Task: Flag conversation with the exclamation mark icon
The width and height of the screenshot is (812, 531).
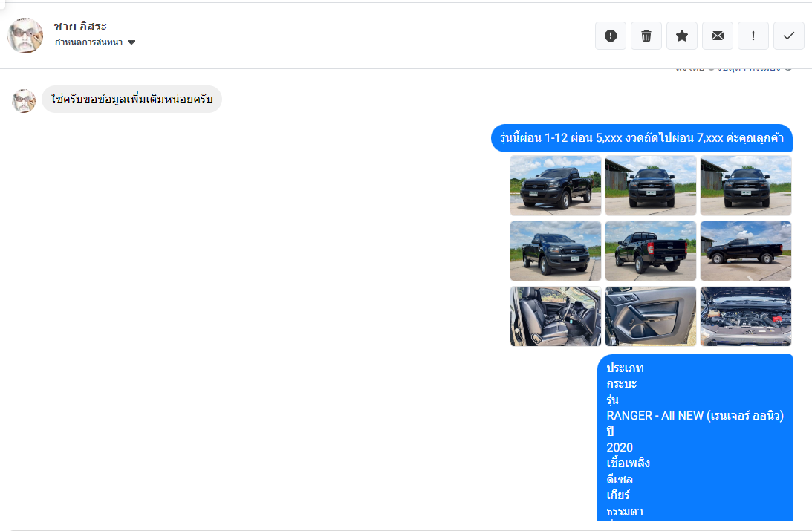Action: (x=753, y=36)
